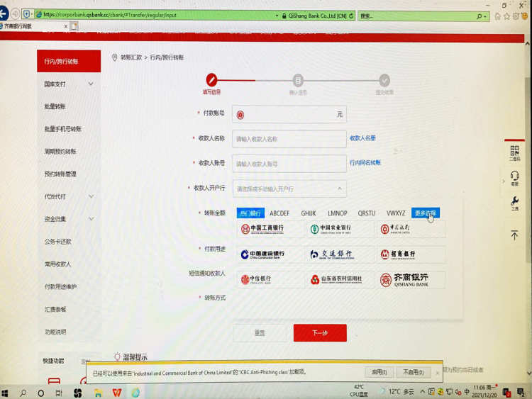This screenshot has width=532, height=399.
Task: Click the 付款账号 account field
Action: pyautogui.click(x=289, y=114)
